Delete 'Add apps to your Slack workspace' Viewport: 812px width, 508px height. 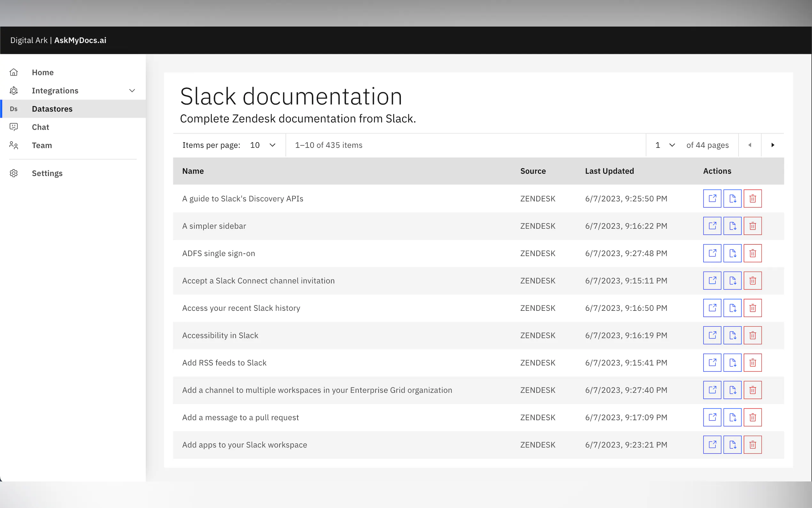click(752, 445)
